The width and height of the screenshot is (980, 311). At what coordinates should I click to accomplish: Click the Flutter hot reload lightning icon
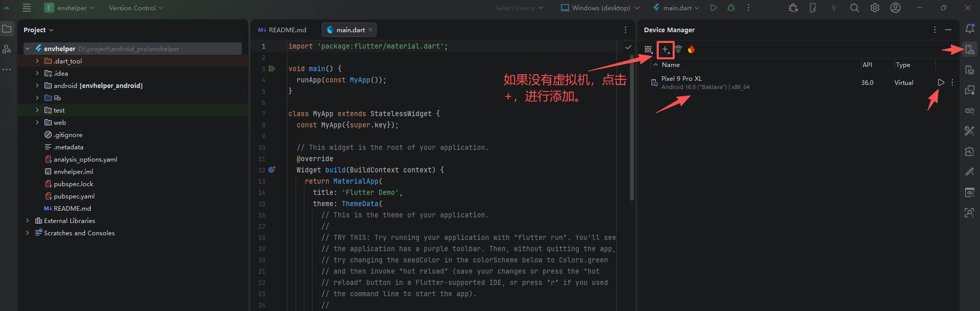click(833, 8)
